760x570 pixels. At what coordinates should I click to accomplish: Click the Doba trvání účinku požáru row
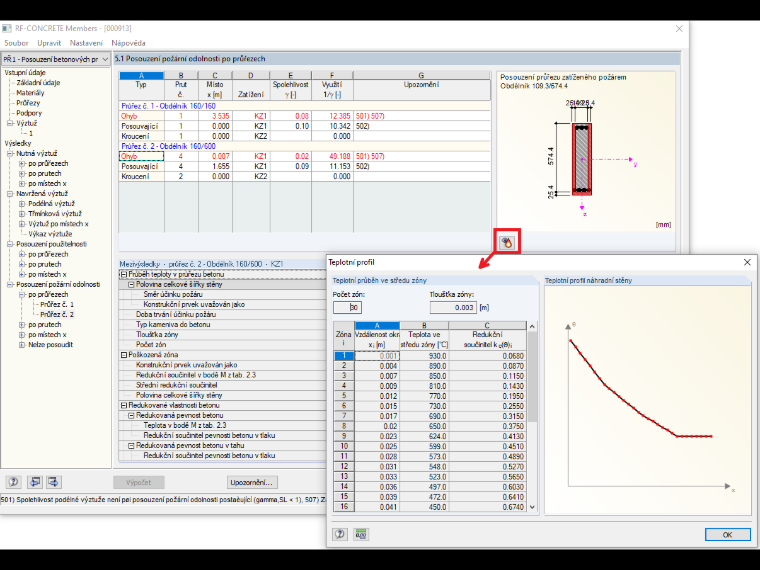pos(223,315)
